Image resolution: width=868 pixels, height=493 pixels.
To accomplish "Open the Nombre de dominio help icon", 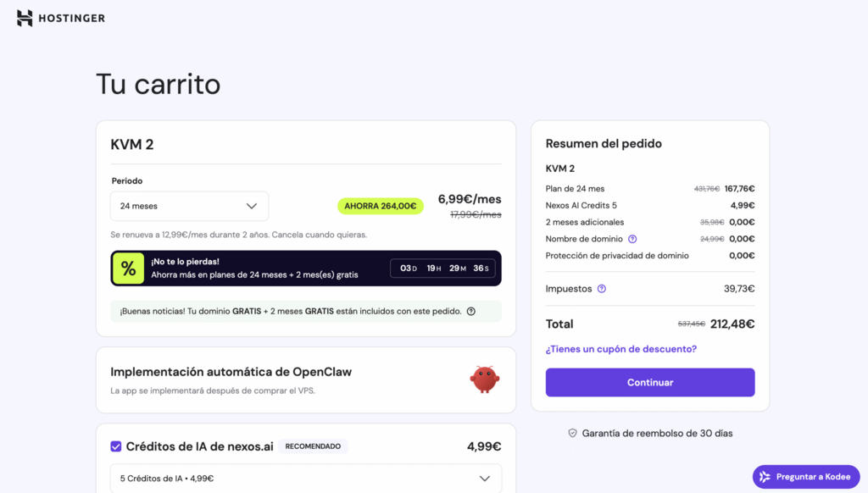I will (x=632, y=239).
